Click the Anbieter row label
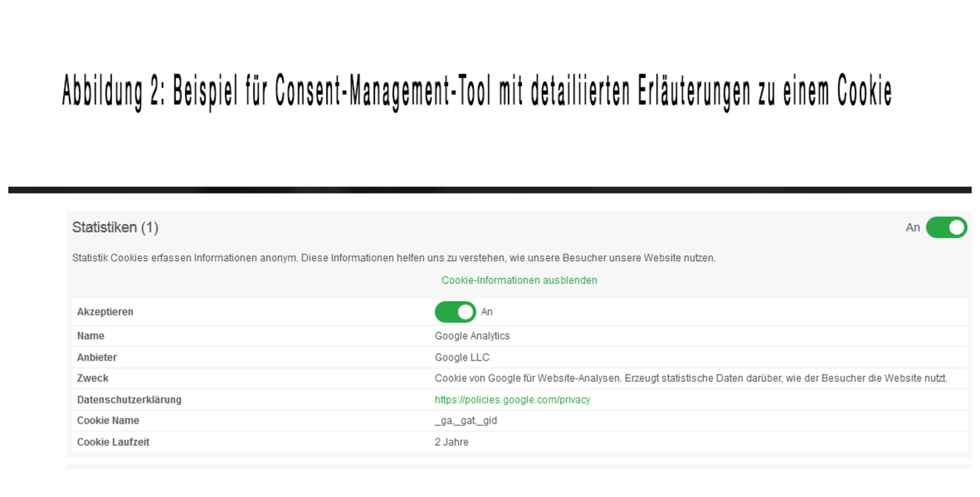 click(x=97, y=358)
